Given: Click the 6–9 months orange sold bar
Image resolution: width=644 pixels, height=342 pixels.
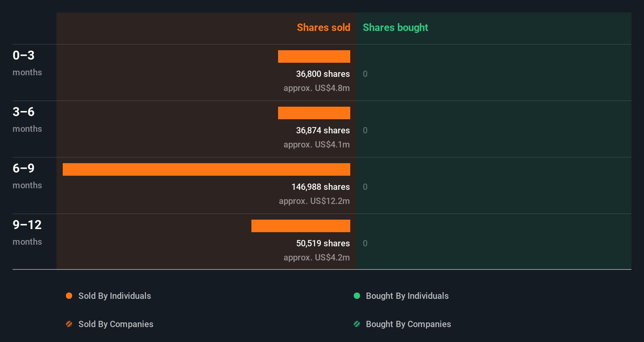Looking at the screenshot, I should click(x=206, y=169).
